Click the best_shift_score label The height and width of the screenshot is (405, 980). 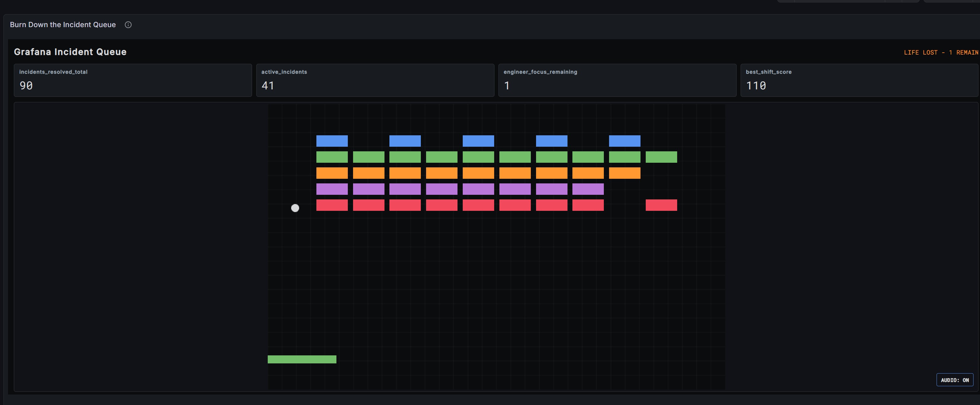[768, 72]
